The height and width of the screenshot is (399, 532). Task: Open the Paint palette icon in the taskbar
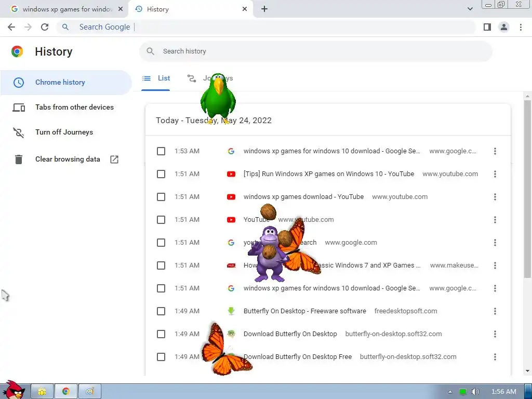[x=89, y=392]
